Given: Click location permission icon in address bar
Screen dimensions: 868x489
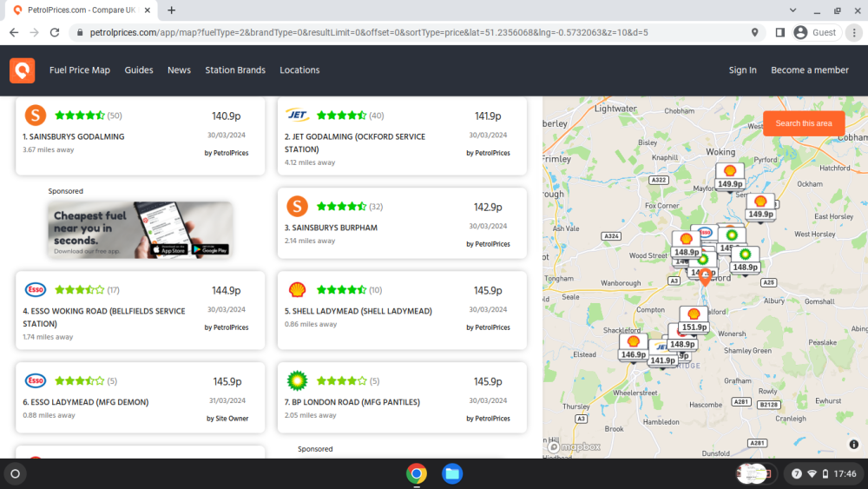Looking at the screenshot, I should [754, 33].
